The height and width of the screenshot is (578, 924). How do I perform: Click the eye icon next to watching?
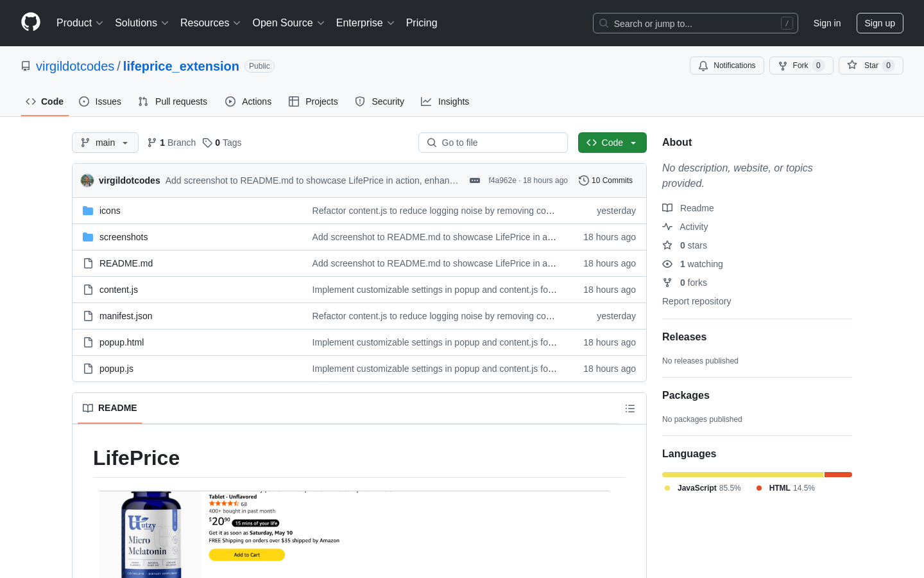(x=667, y=264)
